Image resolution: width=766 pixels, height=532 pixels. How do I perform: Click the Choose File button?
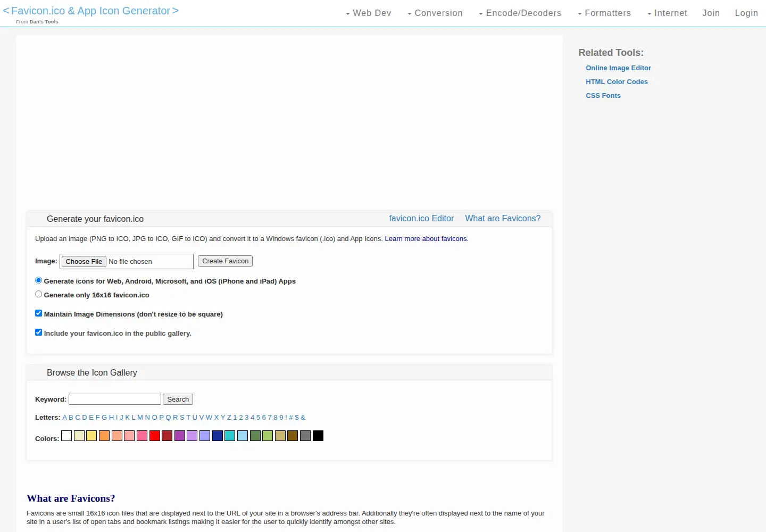click(84, 262)
